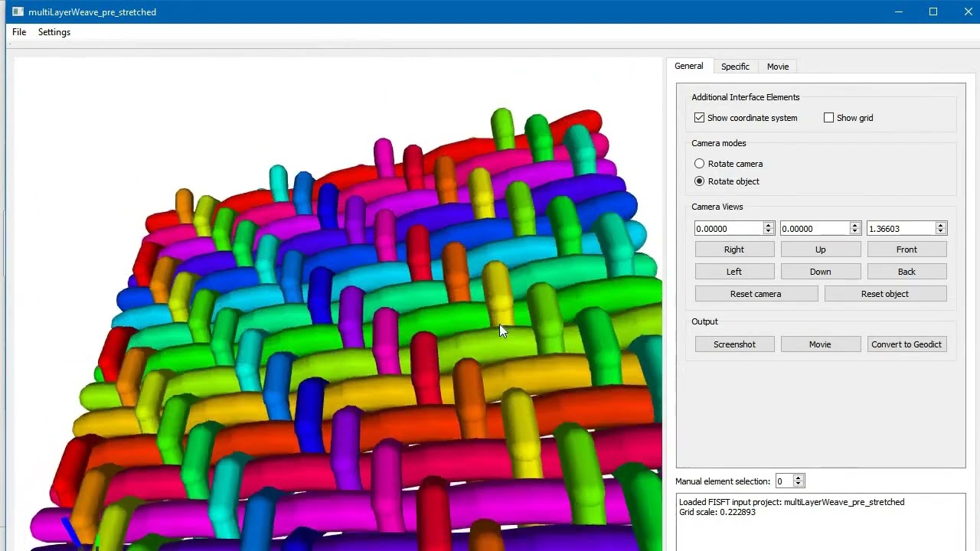Click up arrow of spinbox above Right button

point(768,225)
